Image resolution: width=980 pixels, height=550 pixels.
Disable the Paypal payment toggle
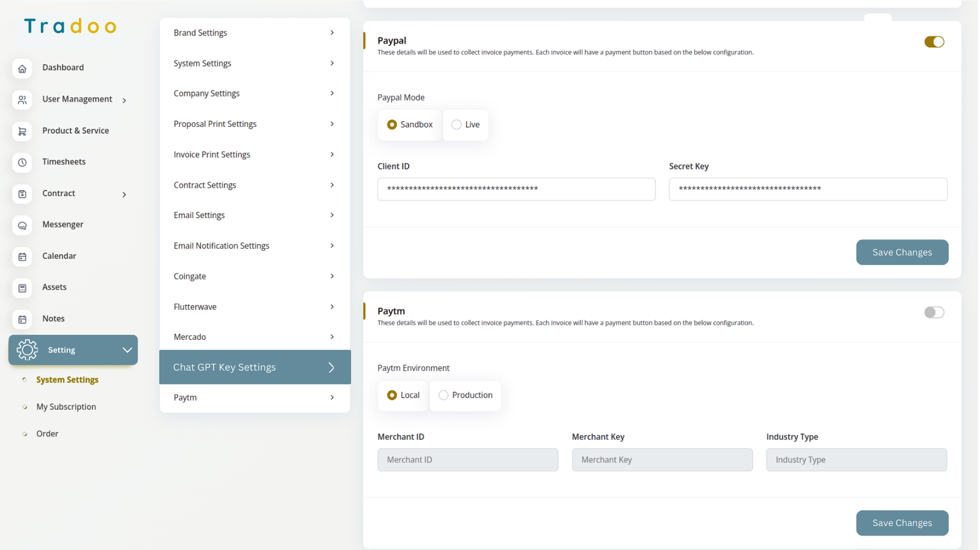coord(933,42)
